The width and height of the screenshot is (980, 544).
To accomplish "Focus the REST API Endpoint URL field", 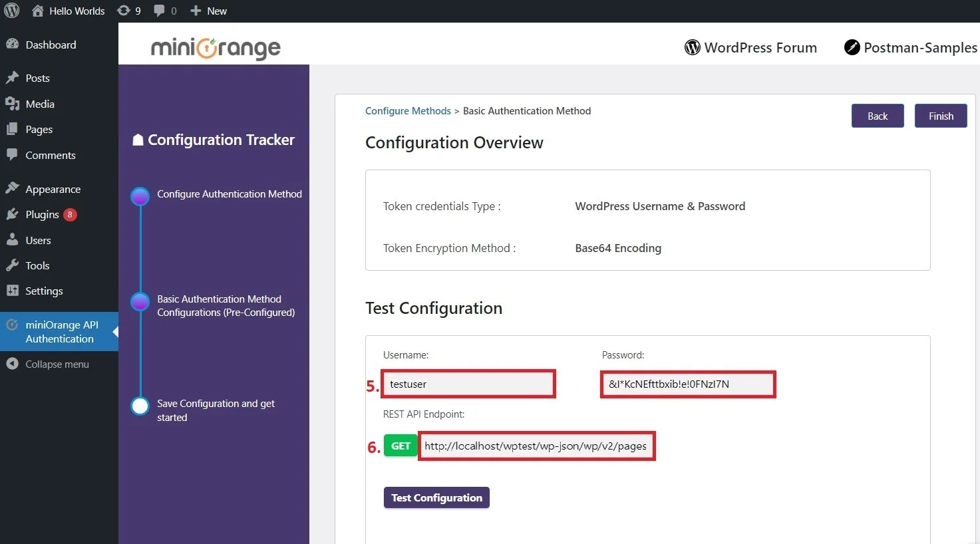I will point(536,446).
